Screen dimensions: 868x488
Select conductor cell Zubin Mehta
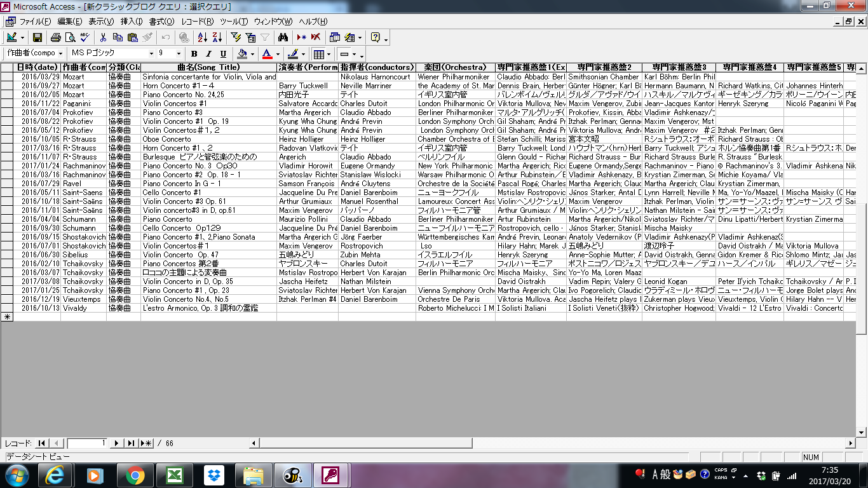click(377, 255)
